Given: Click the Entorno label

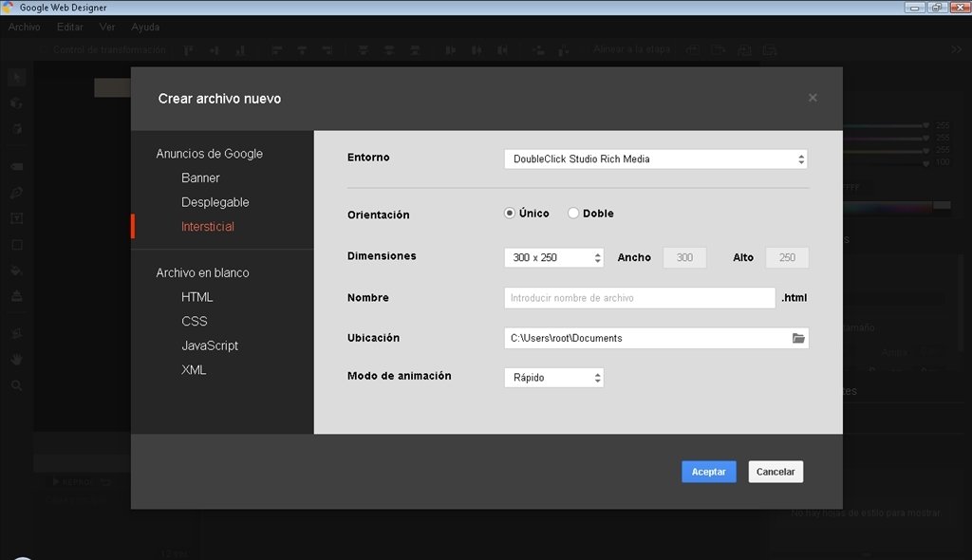Looking at the screenshot, I should coord(368,158).
